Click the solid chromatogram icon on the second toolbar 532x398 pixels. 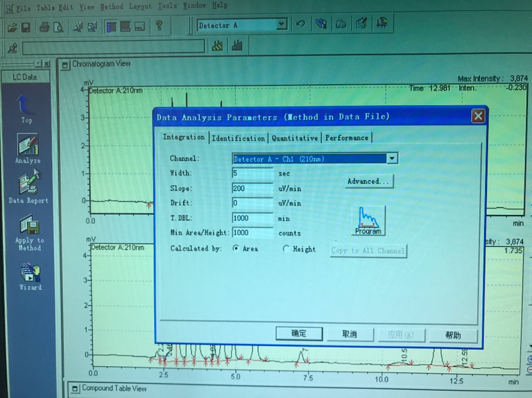[237, 45]
